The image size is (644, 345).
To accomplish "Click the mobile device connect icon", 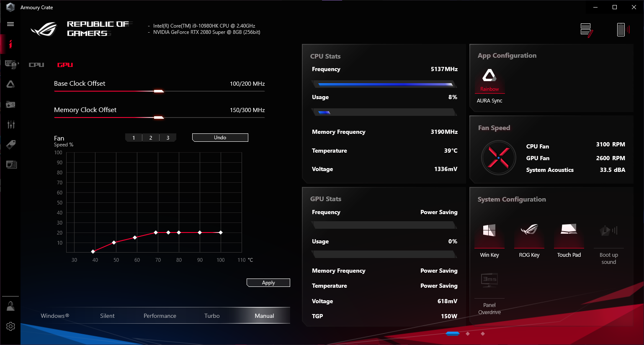I will [623, 30].
